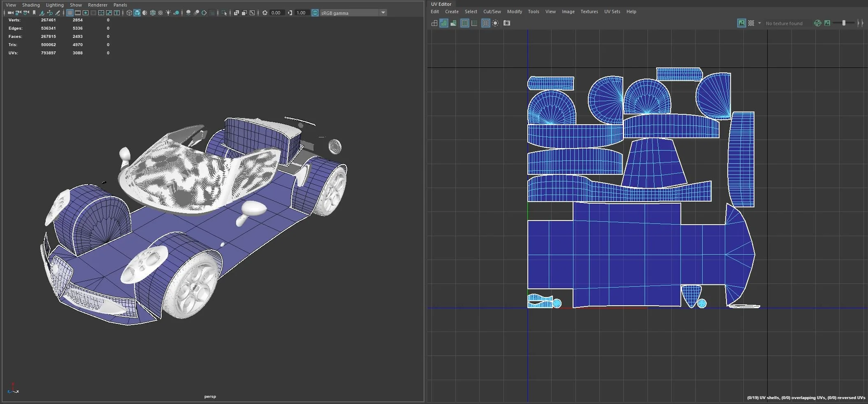Toggle checkered tile pattern display

coord(751,23)
